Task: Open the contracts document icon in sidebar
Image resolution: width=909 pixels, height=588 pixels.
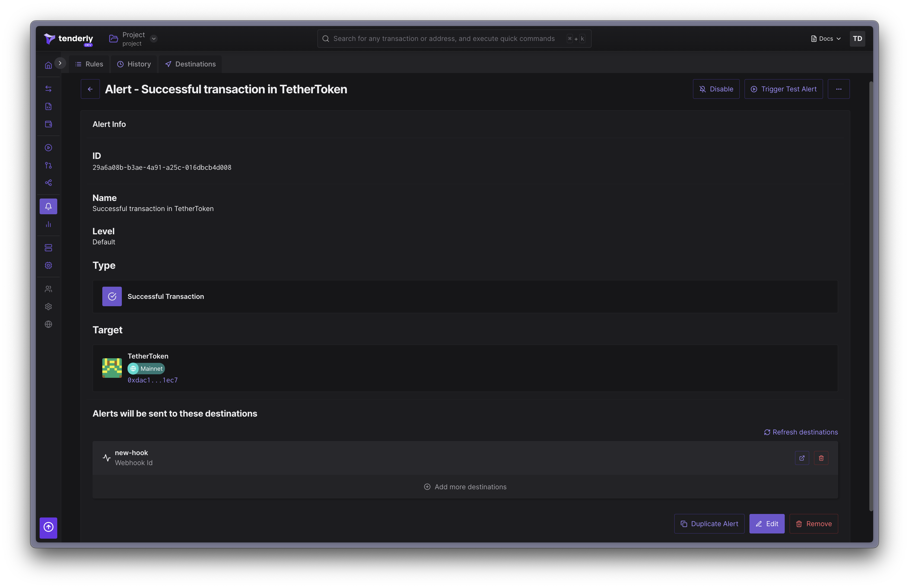Action: point(48,107)
